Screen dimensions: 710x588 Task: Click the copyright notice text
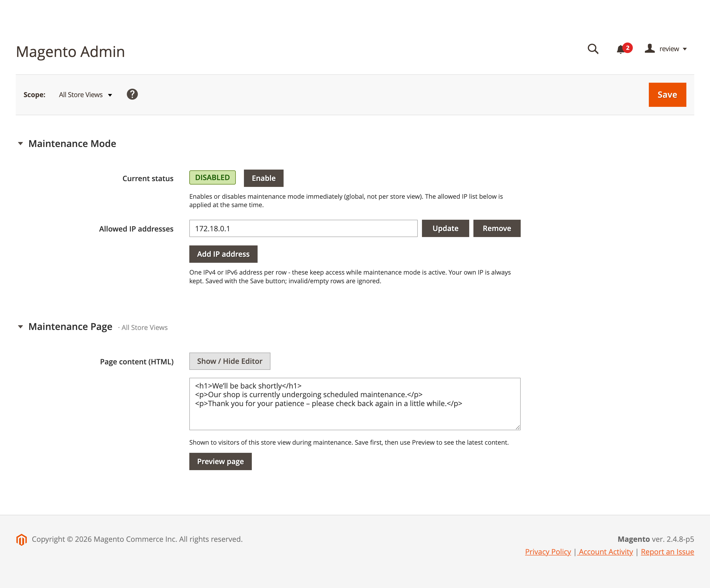click(x=137, y=539)
